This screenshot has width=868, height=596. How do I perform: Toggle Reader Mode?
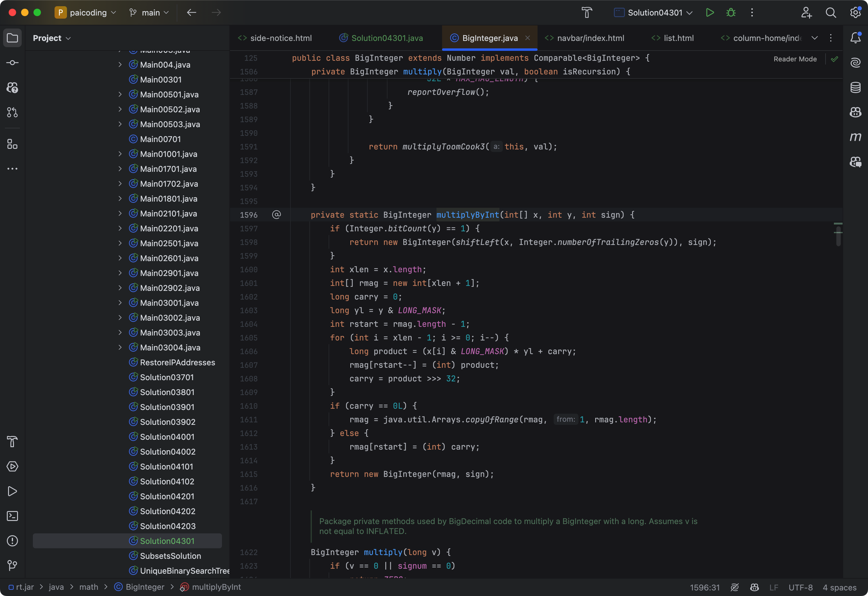[x=795, y=59]
